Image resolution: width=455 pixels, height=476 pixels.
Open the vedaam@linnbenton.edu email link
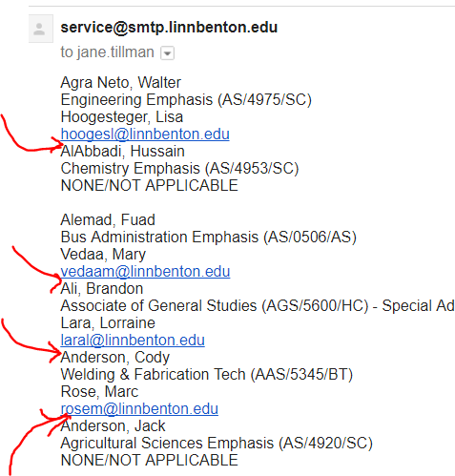(x=145, y=272)
